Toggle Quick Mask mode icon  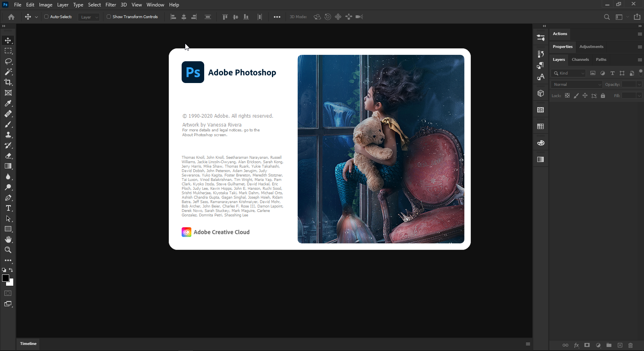click(x=8, y=293)
